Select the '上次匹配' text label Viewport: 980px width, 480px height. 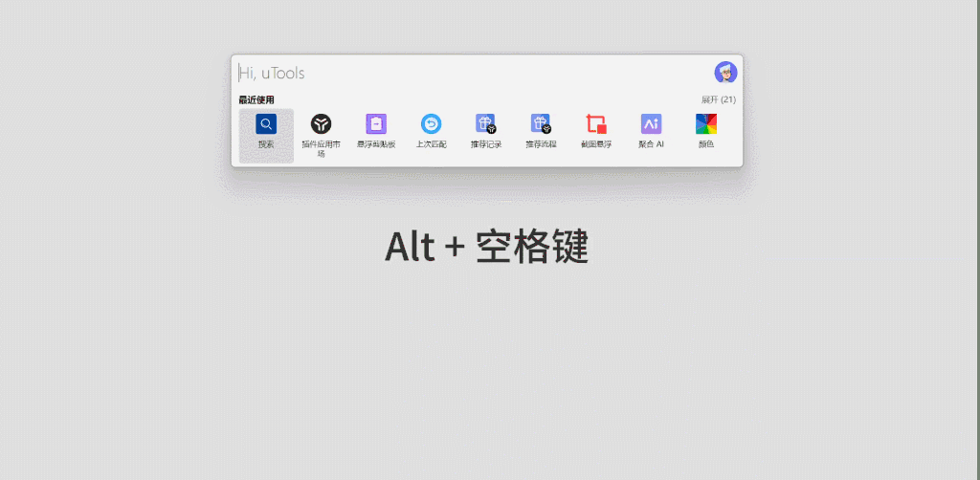pos(431,144)
